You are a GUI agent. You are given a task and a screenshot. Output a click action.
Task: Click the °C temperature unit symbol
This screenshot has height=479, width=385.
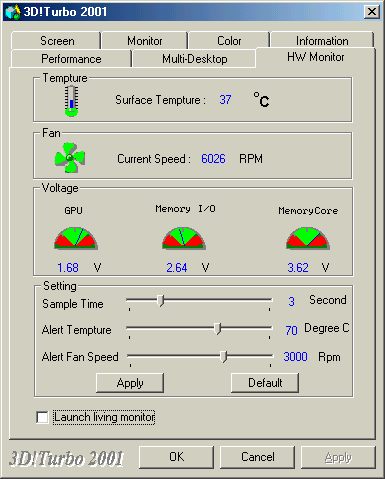(261, 99)
